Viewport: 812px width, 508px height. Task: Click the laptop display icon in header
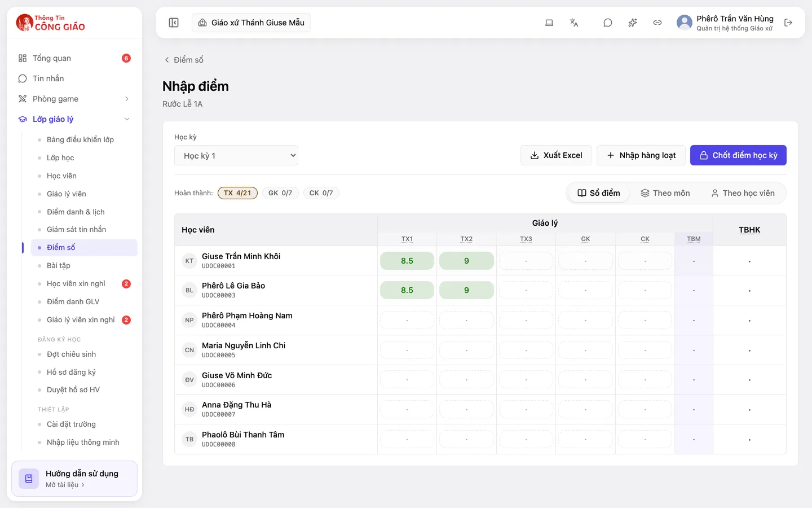point(549,23)
